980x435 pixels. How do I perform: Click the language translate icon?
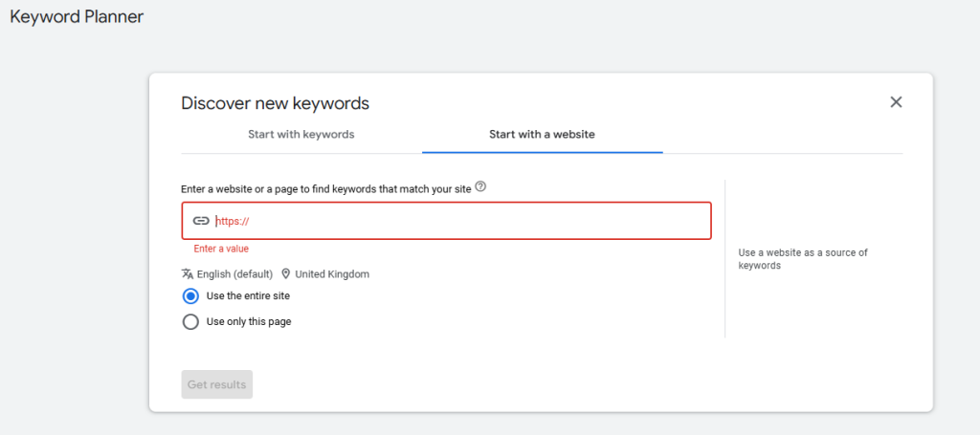188,273
